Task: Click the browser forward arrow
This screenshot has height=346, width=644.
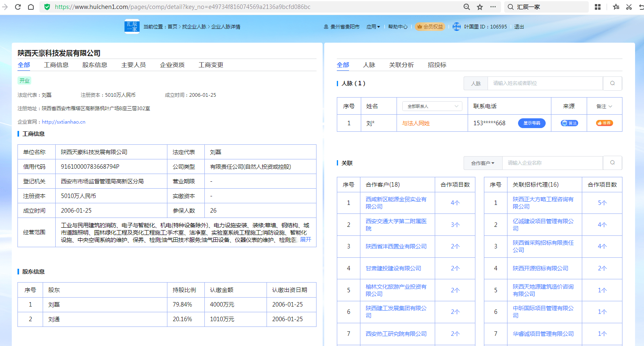Action: tap(5, 7)
